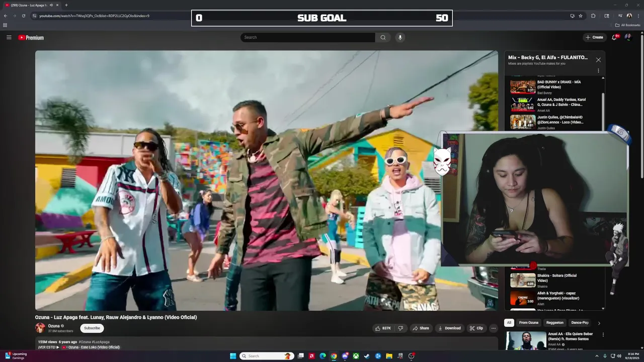Open a new Chrome tab
644x362 pixels.
click(66, 5)
